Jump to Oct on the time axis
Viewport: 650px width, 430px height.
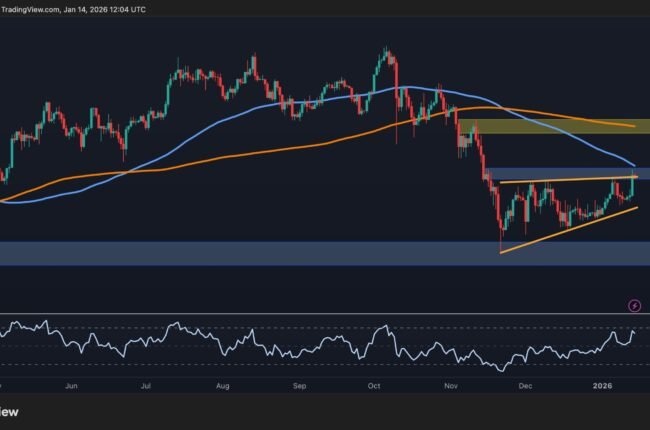coord(374,384)
